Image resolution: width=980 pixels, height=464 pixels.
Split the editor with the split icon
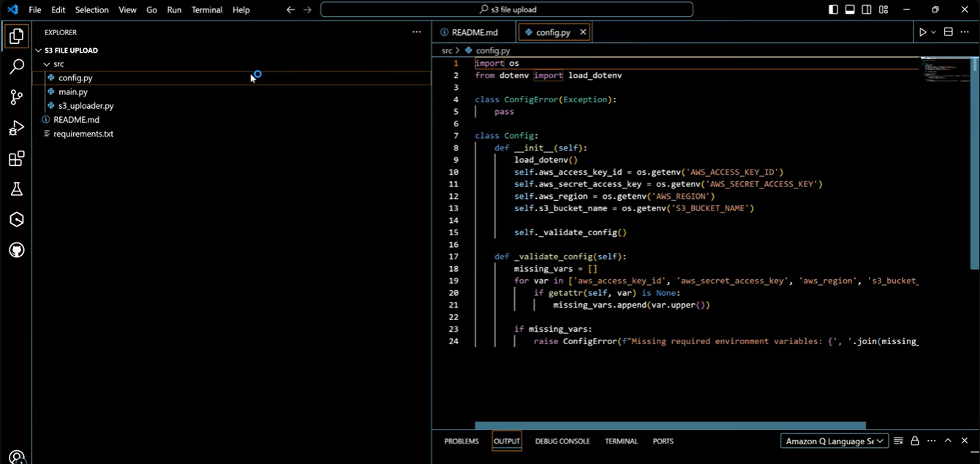tap(948, 32)
